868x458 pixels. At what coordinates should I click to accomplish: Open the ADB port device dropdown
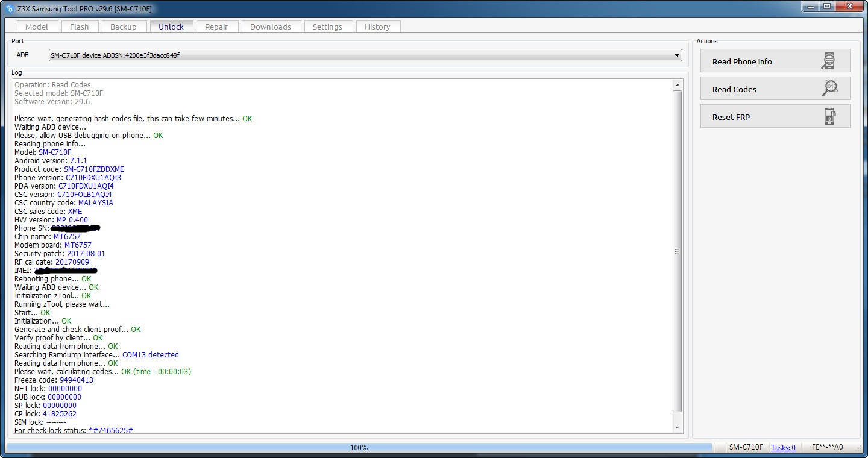pyautogui.click(x=365, y=55)
